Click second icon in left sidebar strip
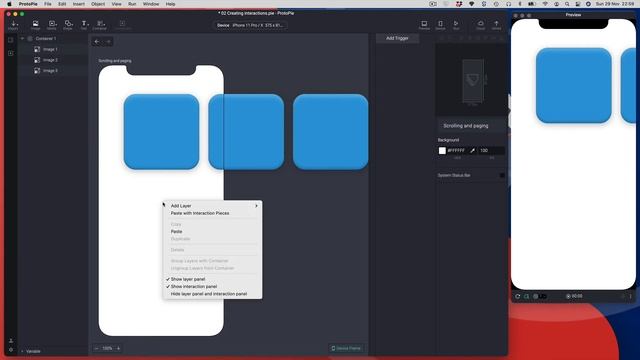640x360 pixels. click(x=11, y=53)
